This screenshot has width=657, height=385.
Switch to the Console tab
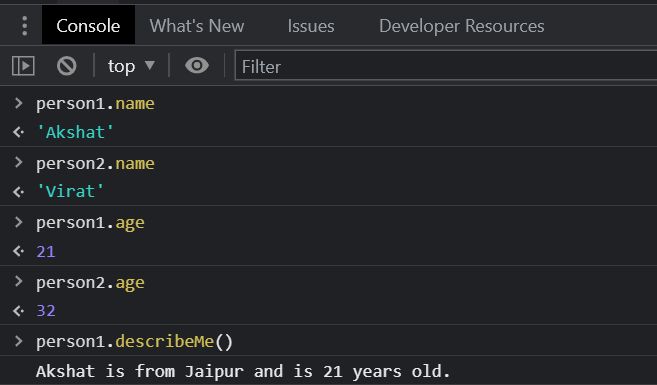(x=88, y=26)
